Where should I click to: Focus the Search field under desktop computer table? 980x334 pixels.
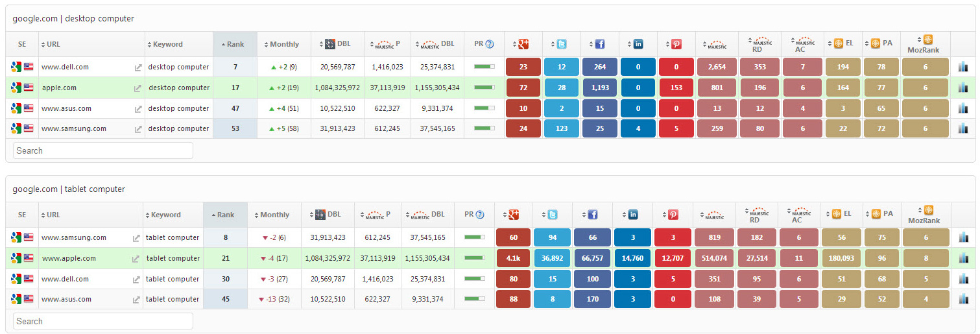click(x=103, y=150)
